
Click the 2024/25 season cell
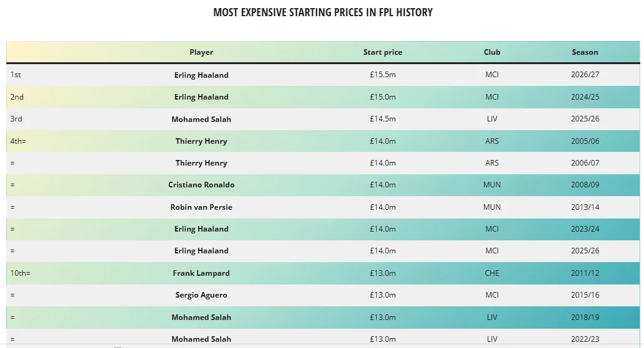click(585, 97)
